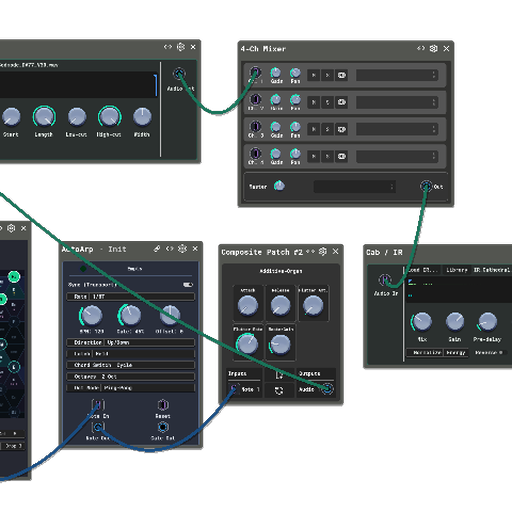The width and height of the screenshot is (512, 512).
Task: Toggle channel 4 monitor icon button
Action: click(342, 156)
